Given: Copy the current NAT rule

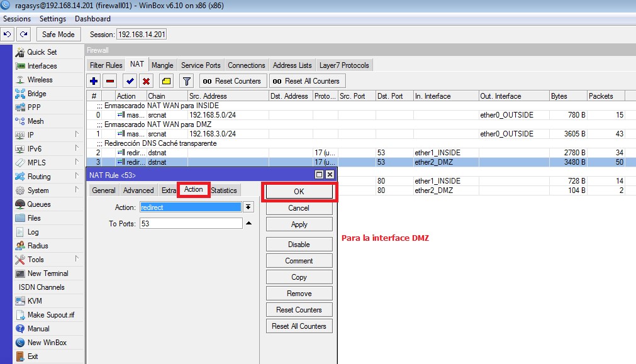Looking at the screenshot, I should [x=299, y=277].
